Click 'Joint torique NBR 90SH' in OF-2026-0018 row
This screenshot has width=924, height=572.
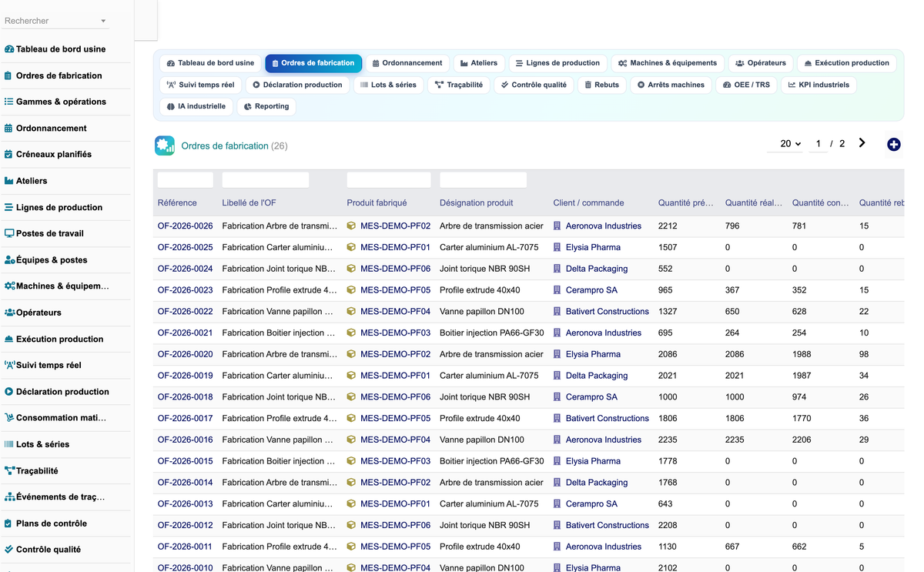click(484, 397)
